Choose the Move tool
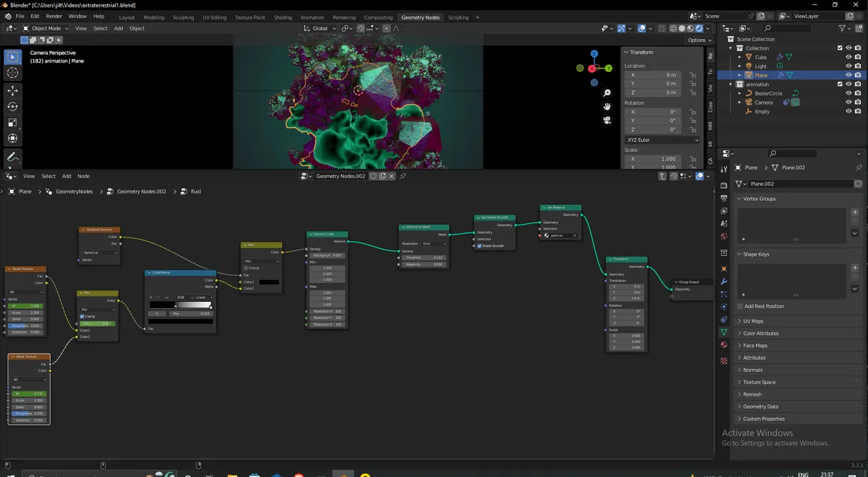The width and height of the screenshot is (868, 477). point(13,90)
